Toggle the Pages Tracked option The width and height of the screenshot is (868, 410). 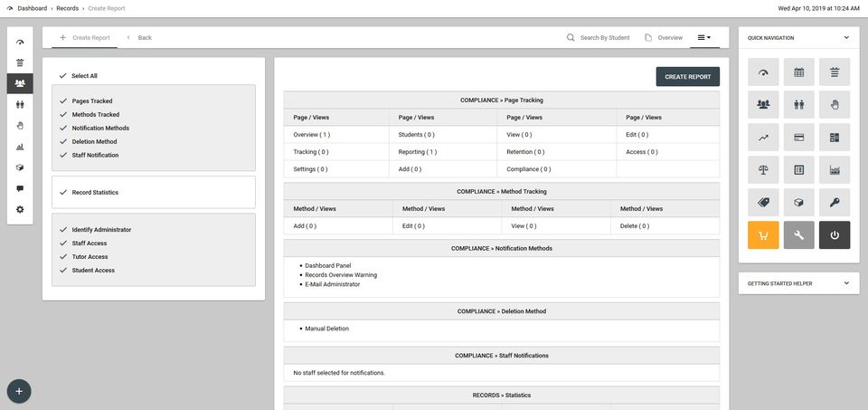tap(86, 101)
